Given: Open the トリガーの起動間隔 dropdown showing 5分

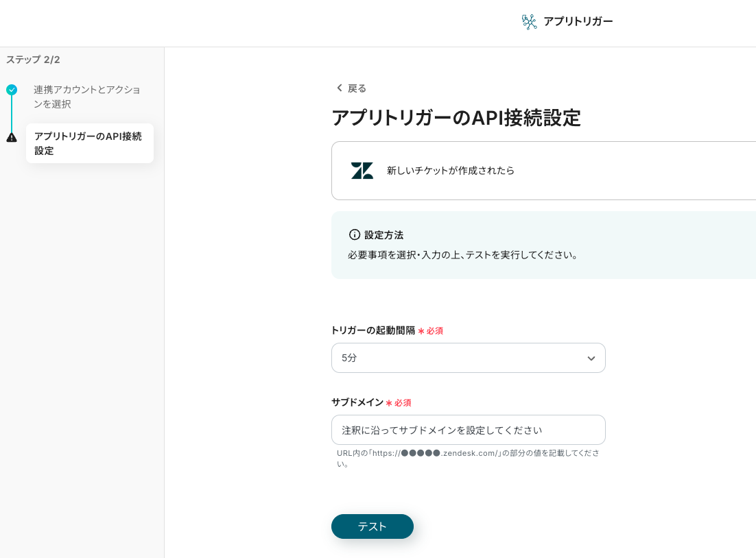Looking at the screenshot, I should tap(460, 358).
